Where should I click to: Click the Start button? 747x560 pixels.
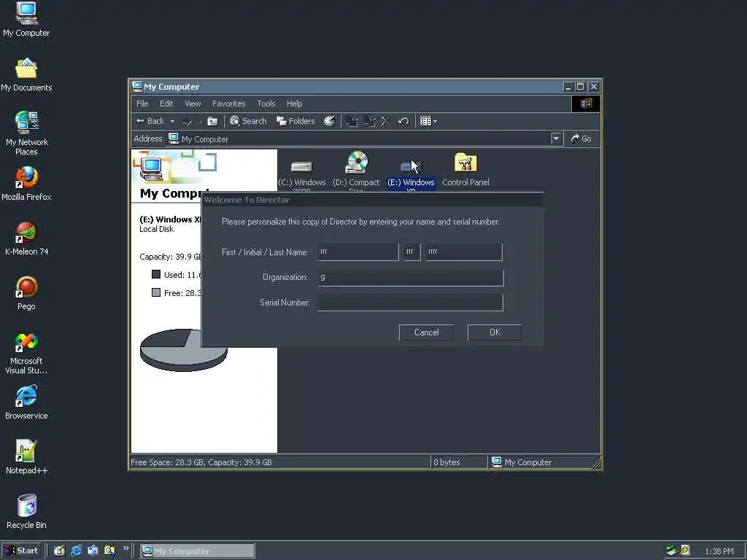(x=21, y=551)
